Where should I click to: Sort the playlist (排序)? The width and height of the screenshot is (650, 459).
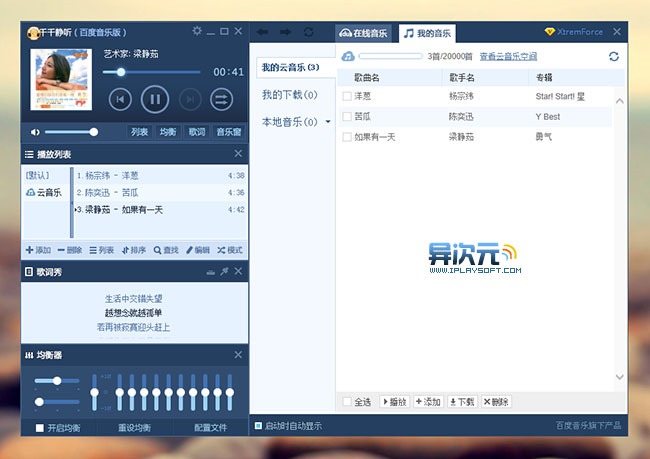tap(133, 250)
